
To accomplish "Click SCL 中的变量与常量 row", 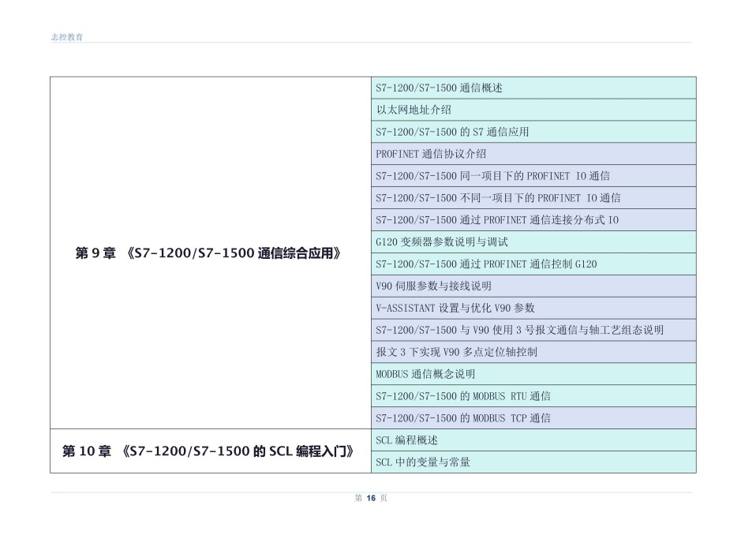I will [x=533, y=462].
